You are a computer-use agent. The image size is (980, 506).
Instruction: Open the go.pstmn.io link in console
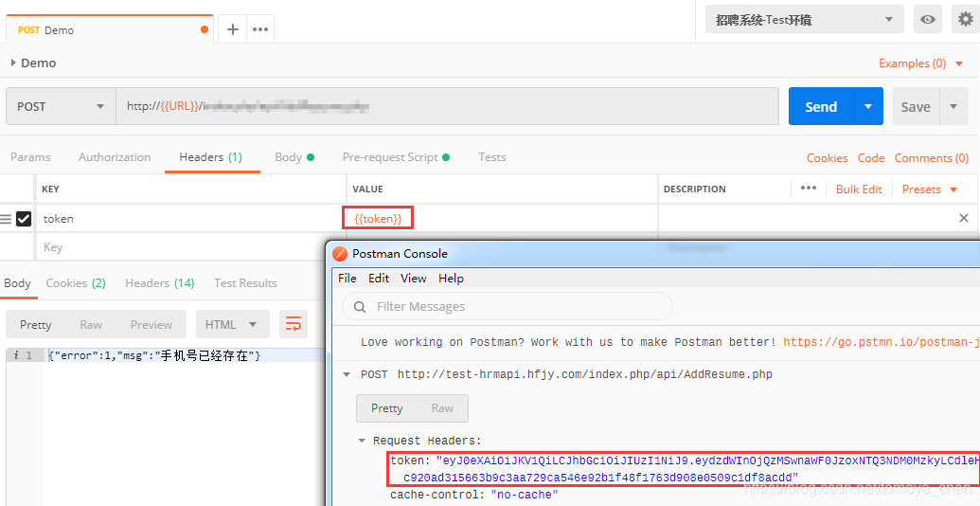[882, 342]
